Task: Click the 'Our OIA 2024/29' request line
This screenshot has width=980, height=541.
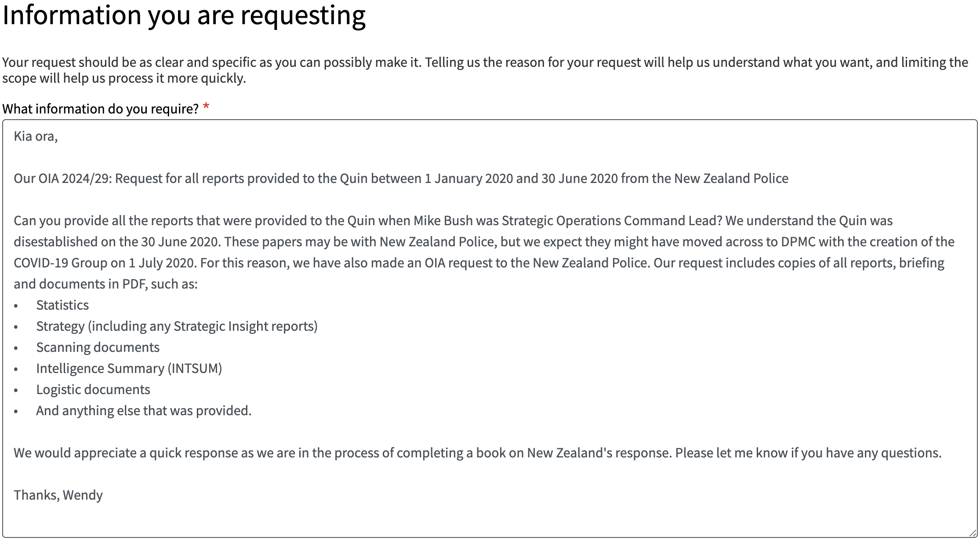Action: 401,179
